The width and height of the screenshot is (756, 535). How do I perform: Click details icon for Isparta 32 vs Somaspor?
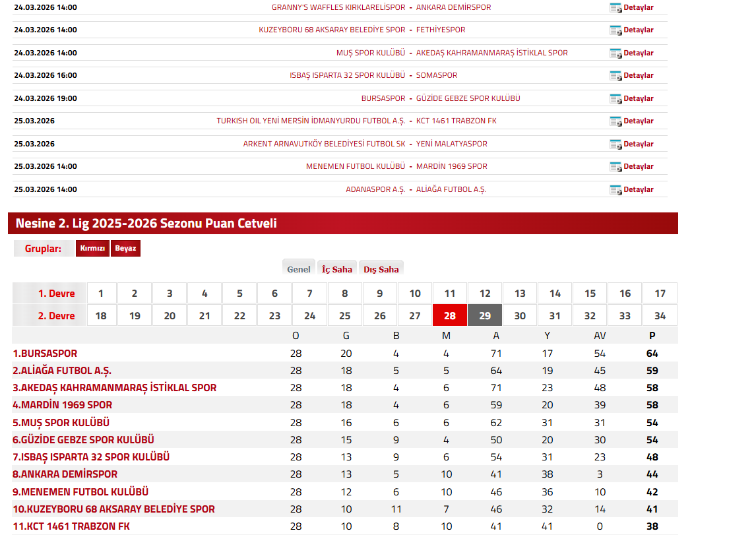615,76
